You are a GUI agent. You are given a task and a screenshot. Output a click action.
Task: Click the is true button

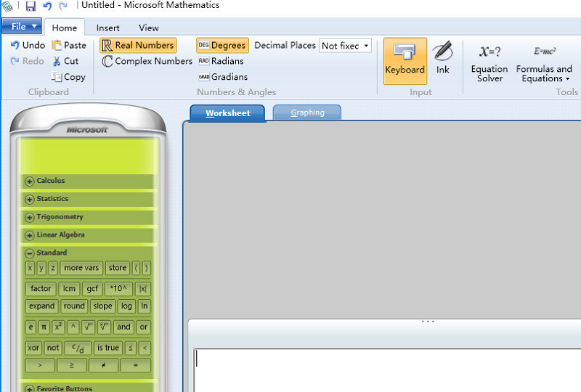tap(108, 348)
